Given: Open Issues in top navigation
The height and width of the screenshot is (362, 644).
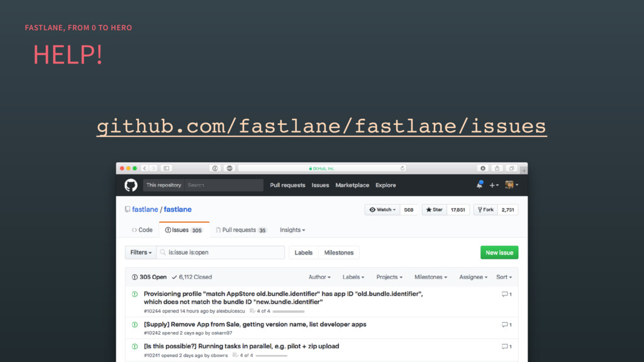Looking at the screenshot, I should (x=320, y=185).
